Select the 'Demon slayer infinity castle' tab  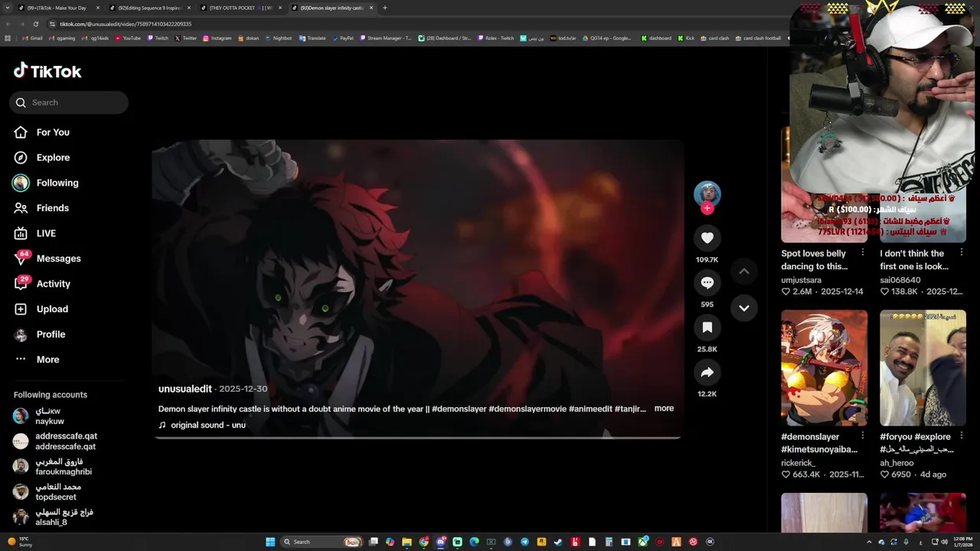[332, 8]
